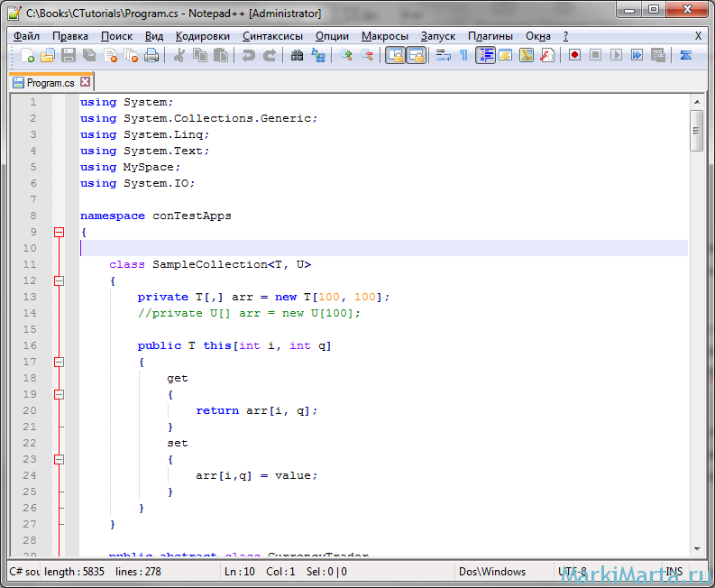Image resolution: width=715 pixels, height=588 pixels.
Task: Click 'using MySpace;' code line
Action: coord(131,168)
